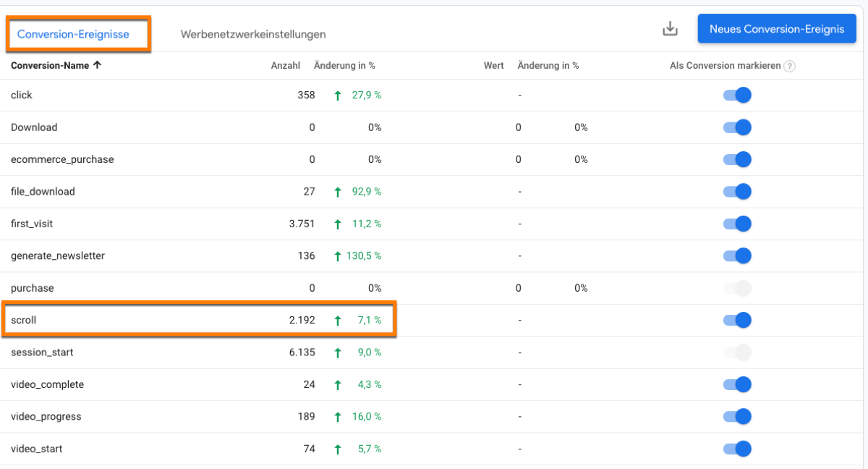
Task: Open the 'Als Conversion markieren' help icon
Action: click(790, 65)
